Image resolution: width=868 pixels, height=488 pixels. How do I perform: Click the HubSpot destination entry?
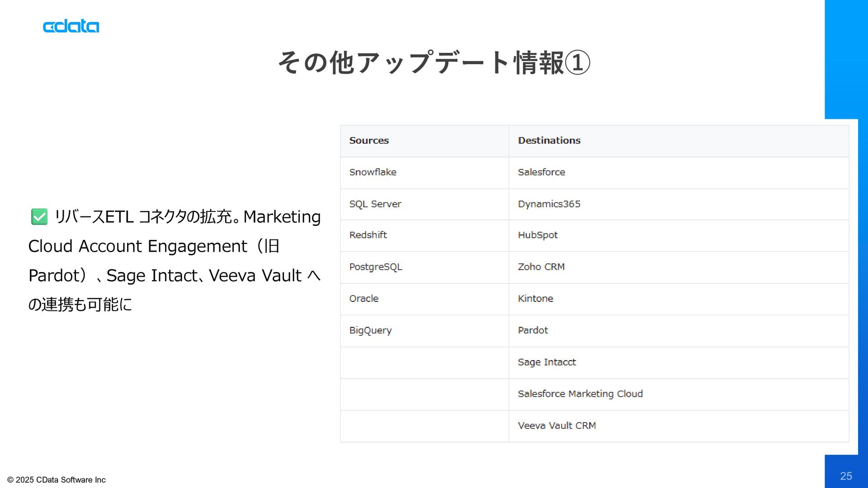(x=538, y=235)
